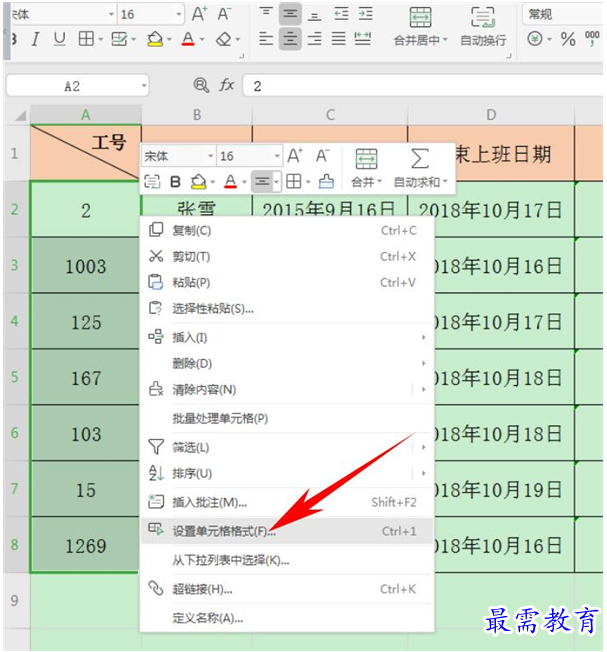The width and height of the screenshot is (607, 652).
Task: Choose 清除内容(N) from context menu
Action: point(287,390)
